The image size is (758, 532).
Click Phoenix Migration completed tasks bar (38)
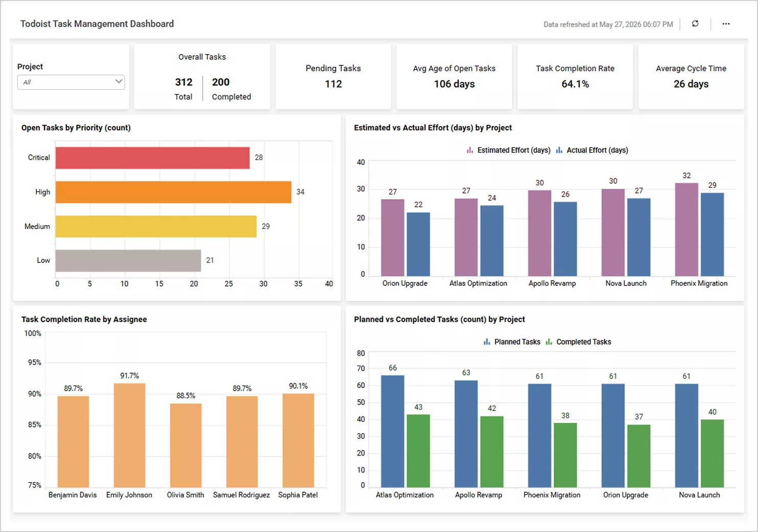[x=565, y=455]
